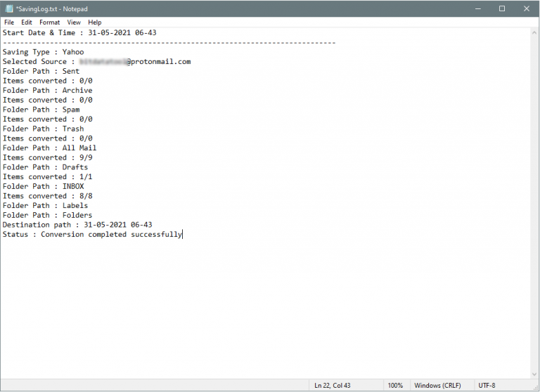This screenshot has width=540, height=392.
Task: Click the '@protonmail.com' source text
Action: coord(158,62)
